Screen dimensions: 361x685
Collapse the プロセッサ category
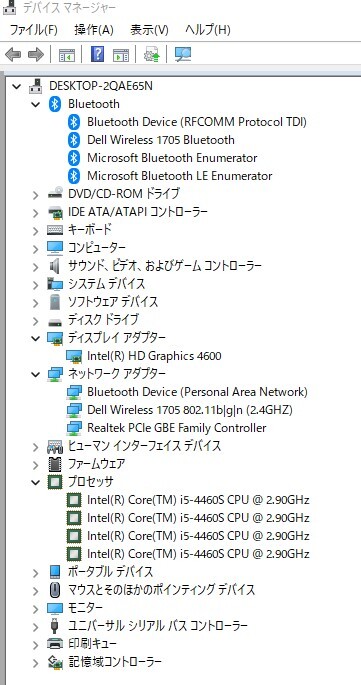[x=36, y=482]
